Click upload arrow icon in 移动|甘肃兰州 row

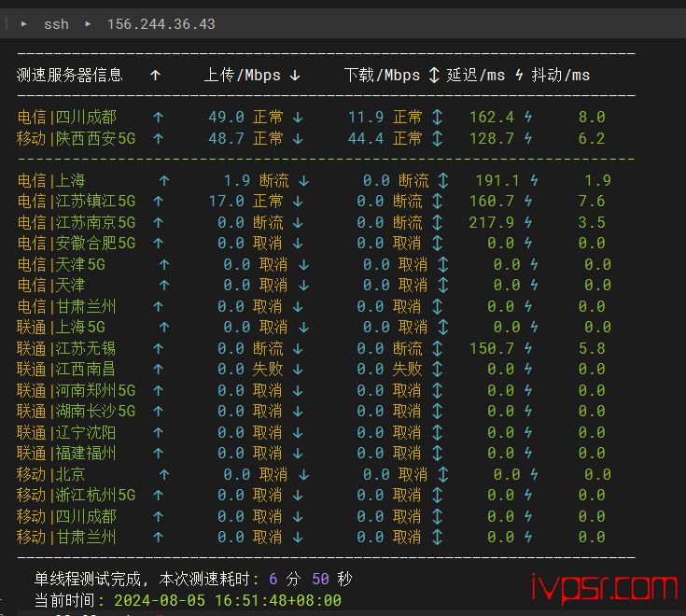click(159, 538)
